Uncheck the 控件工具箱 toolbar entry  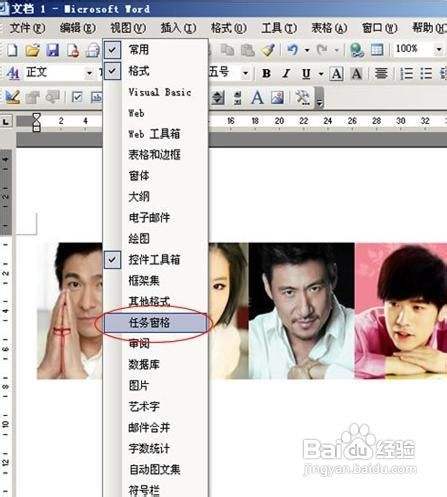(x=155, y=259)
